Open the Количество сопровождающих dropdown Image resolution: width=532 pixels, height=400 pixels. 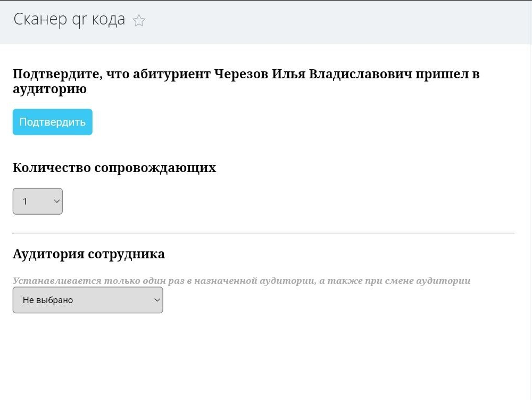(x=38, y=201)
